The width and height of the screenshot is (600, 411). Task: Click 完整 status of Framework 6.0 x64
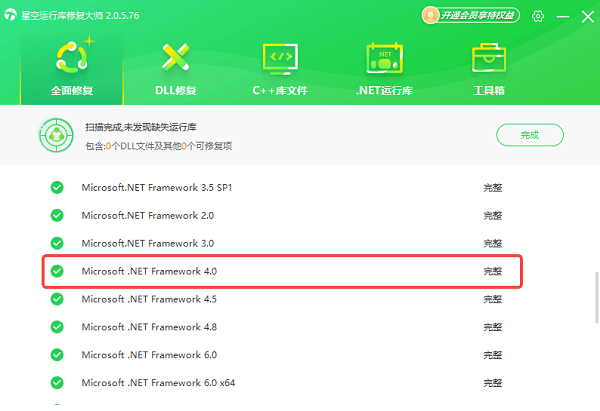tap(492, 383)
